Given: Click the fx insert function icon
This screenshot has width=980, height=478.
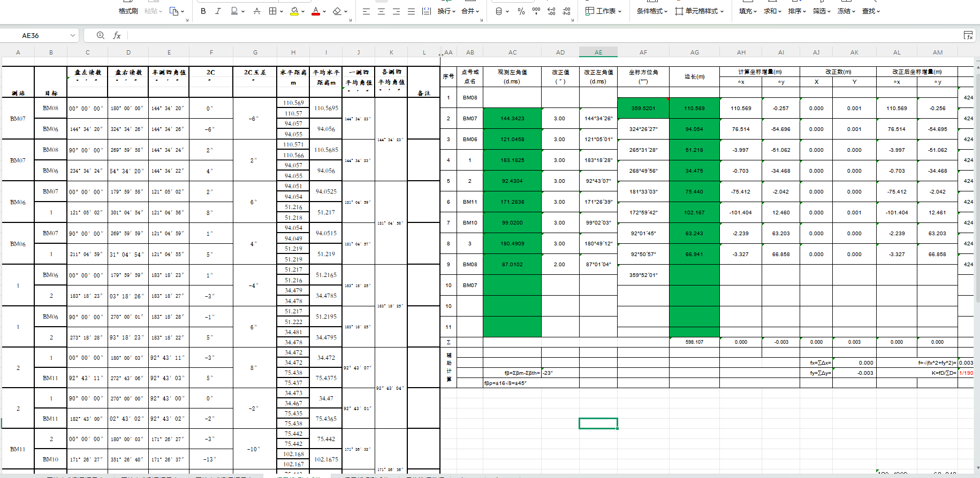Looking at the screenshot, I should [x=117, y=35].
